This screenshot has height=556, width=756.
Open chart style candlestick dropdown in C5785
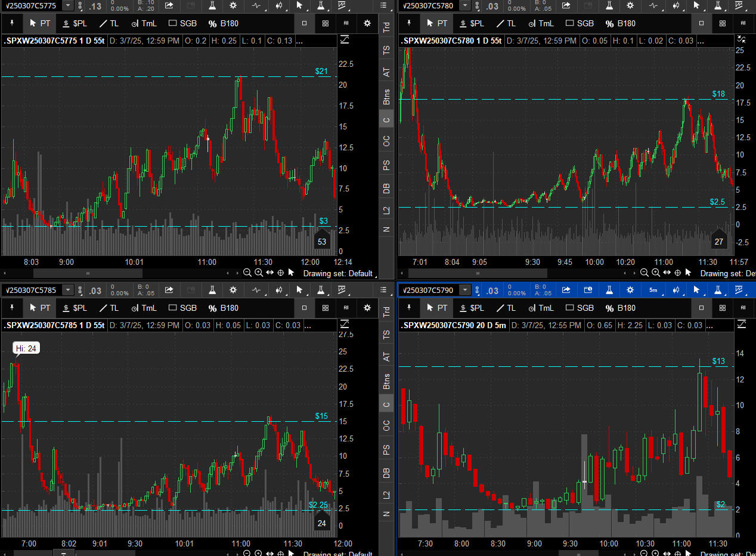(x=278, y=291)
